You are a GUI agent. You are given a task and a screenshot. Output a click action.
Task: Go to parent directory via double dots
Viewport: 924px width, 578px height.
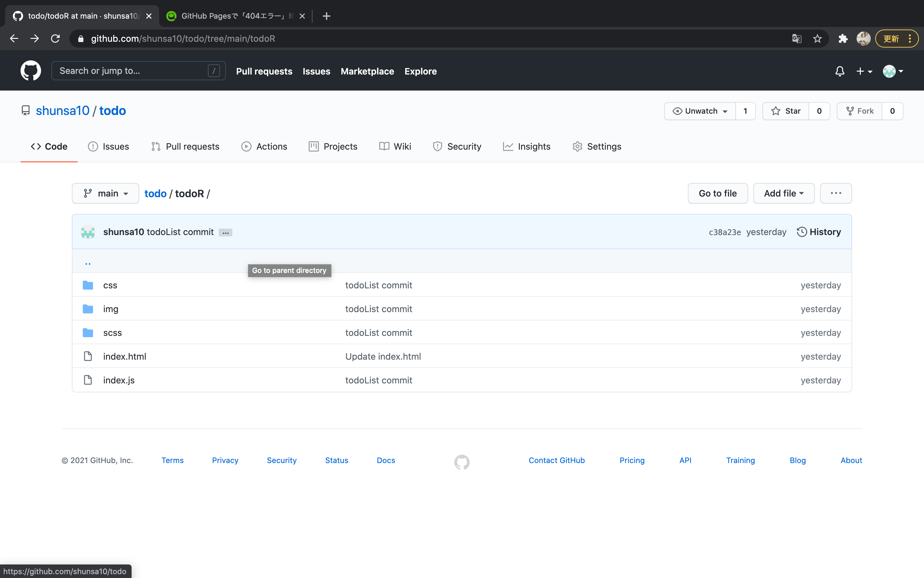point(88,263)
